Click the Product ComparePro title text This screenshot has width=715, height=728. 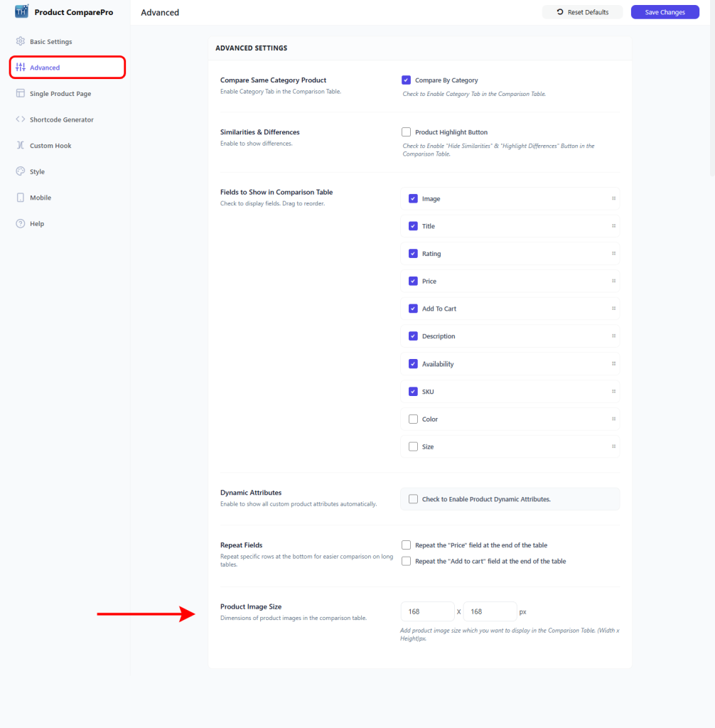click(x=74, y=12)
